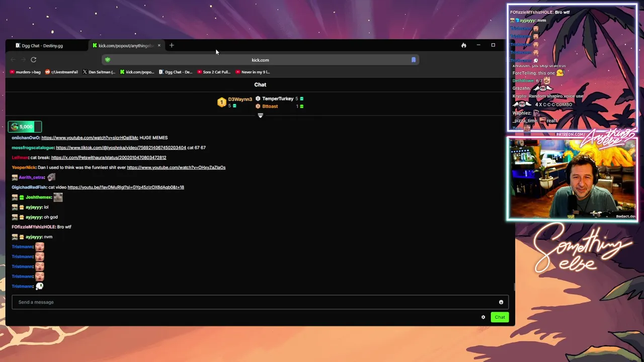The height and width of the screenshot is (362, 644).
Task: Open the Brave Shields panel
Action: click(107, 60)
